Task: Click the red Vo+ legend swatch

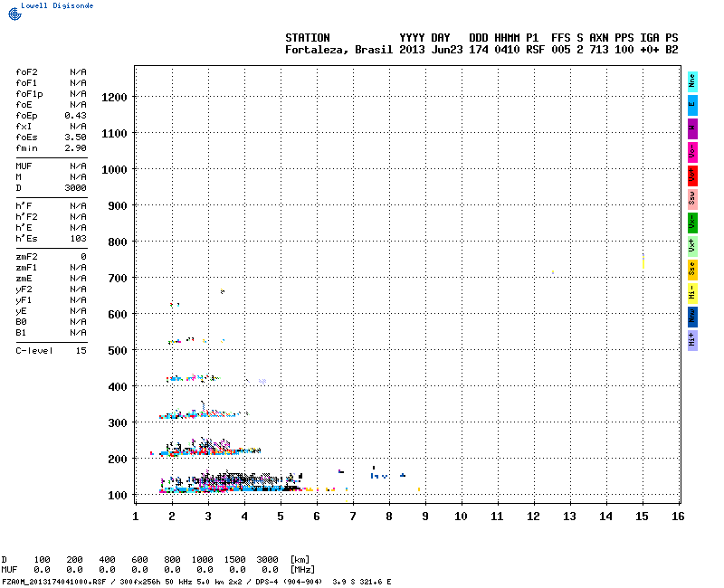Action: click(692, 175)
